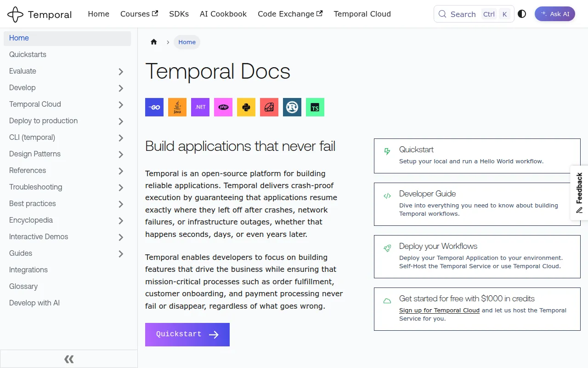Viewport: 588px width, 368px height.
Task: Click the breadcrumb home icon
Action: [x=154, y=42]
